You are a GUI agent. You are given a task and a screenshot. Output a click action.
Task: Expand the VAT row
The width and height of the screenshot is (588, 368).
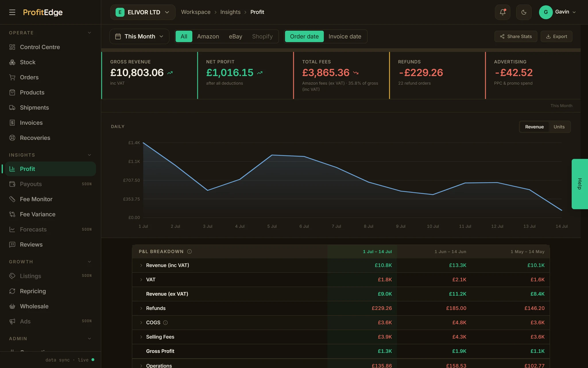141,280
